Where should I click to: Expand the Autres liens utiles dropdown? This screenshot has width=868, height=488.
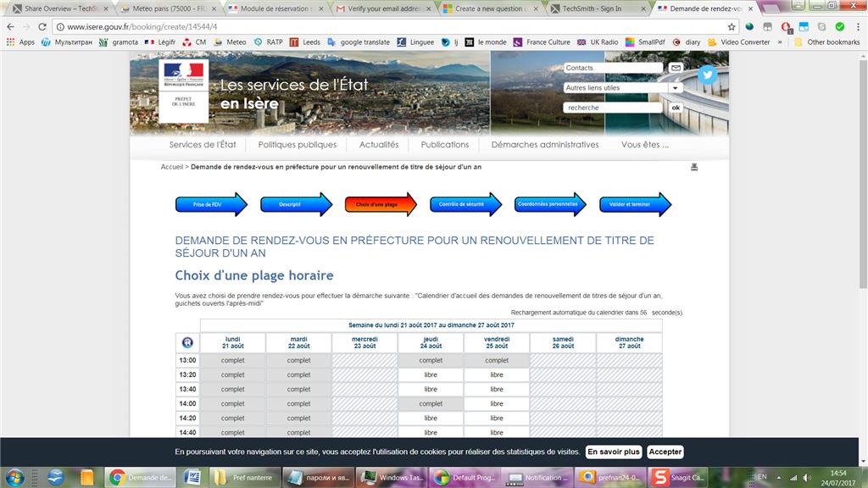coord(676,87)
